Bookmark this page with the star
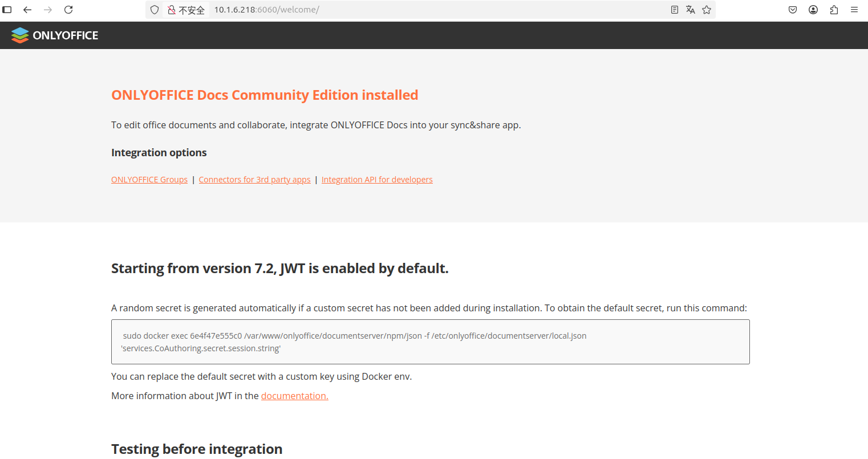The image size is (868, 459). tap(707, 10)
